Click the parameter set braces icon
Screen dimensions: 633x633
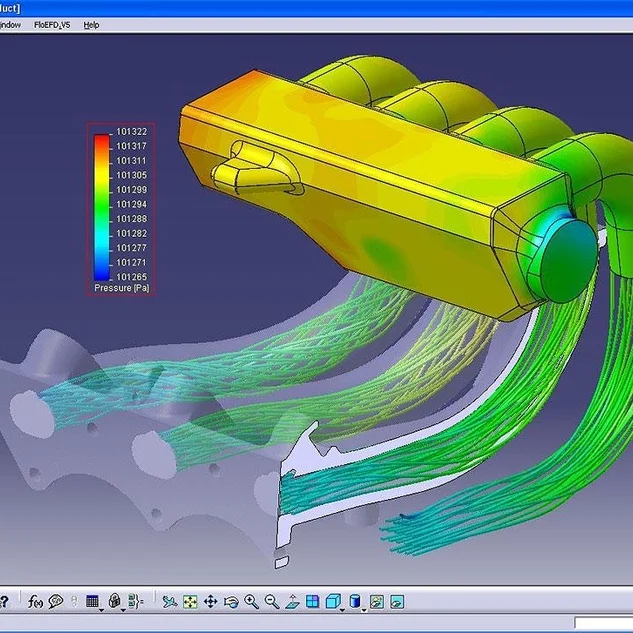click(x=136, y=602)
